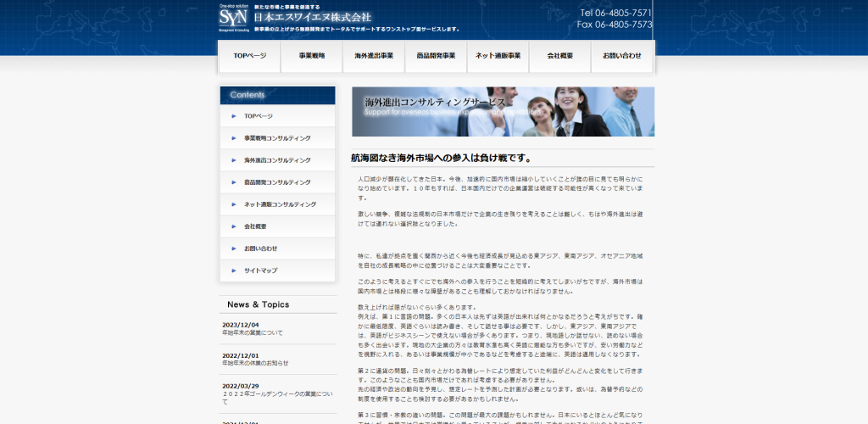The image size is (868, 424).
Task: Click the 海外進出コンサルティングサービス banner image
Action: tap(504, 111)
